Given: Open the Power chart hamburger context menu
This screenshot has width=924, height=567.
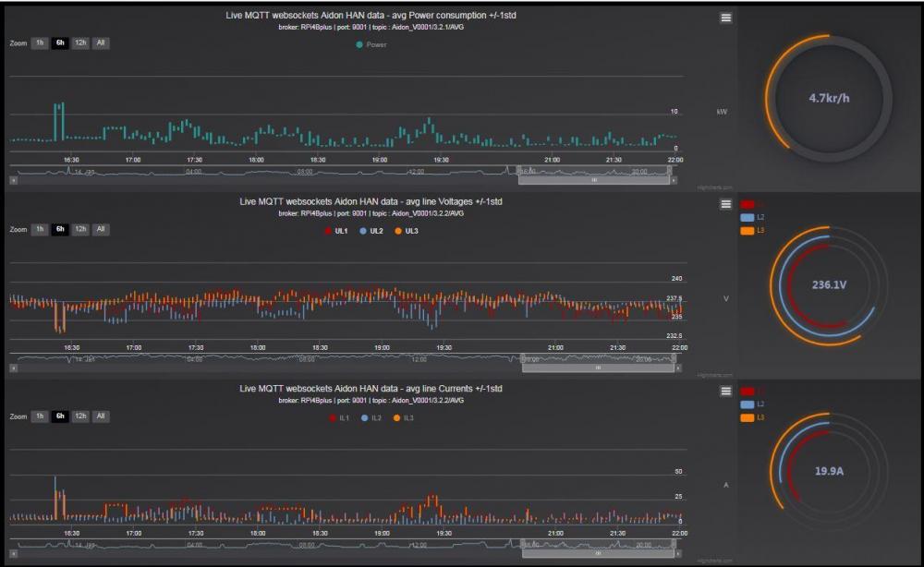Looking at the screenshot, I should (x=726, y=18).
